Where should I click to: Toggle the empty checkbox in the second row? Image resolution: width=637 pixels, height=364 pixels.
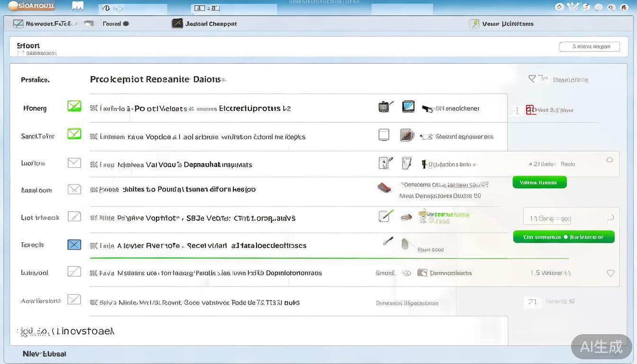click(383, 135)
